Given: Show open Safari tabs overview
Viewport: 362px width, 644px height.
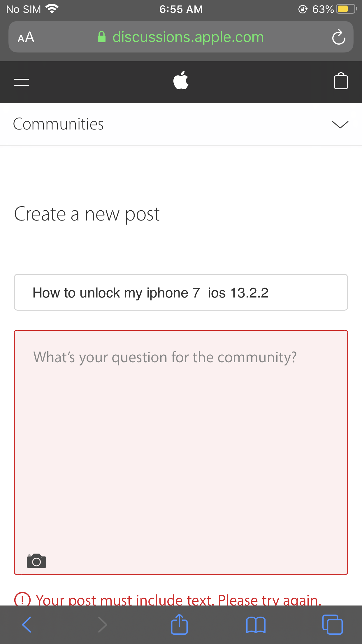Looking at the screenshot, I should click(332, 624).
